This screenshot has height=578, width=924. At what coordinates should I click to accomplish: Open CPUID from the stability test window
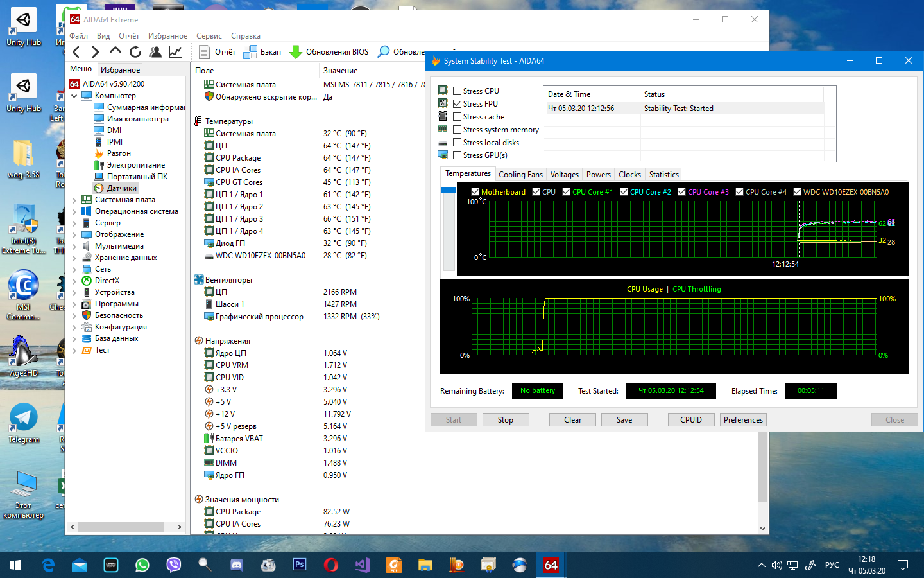691,420
